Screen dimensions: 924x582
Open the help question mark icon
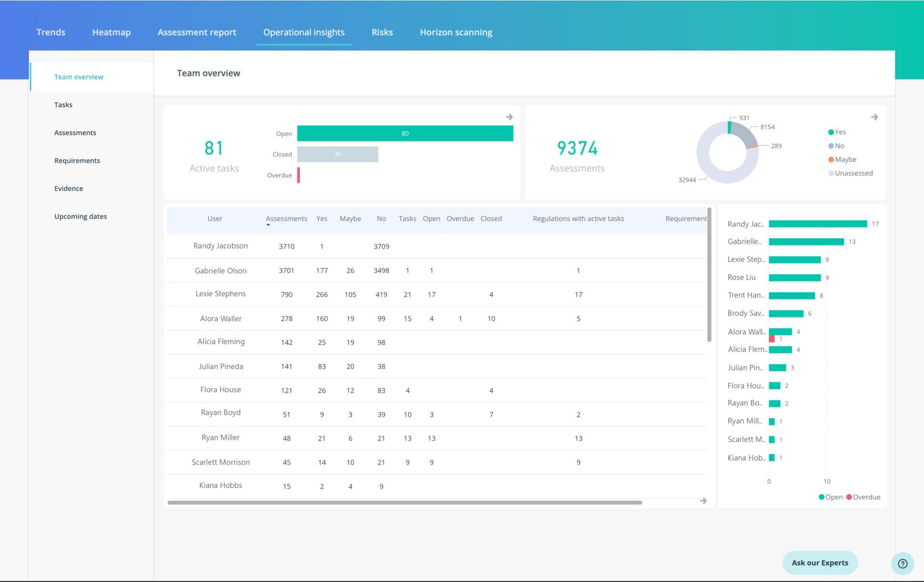pyautogui.click(x=902, y=563)
